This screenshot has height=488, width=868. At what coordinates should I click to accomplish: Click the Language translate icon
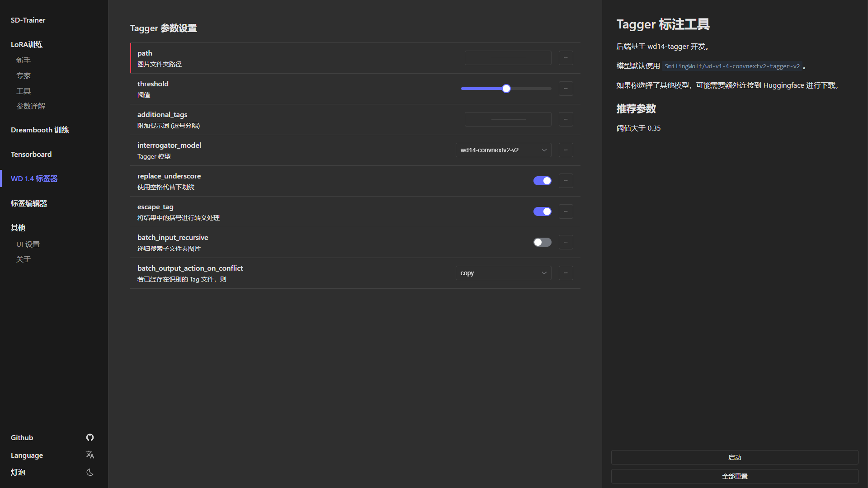[90, 455]
